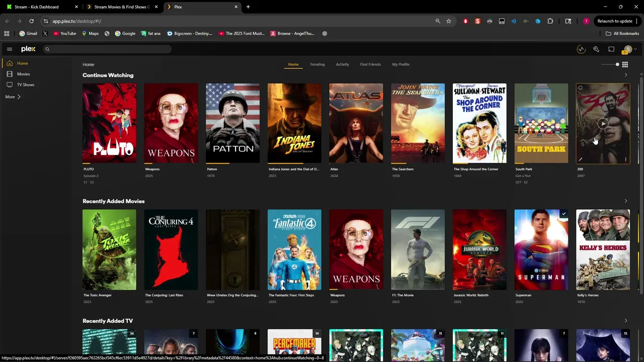644x362 pixels.
Task: Open the All Bookmarks folder
Action: click(x=622, y=34)
